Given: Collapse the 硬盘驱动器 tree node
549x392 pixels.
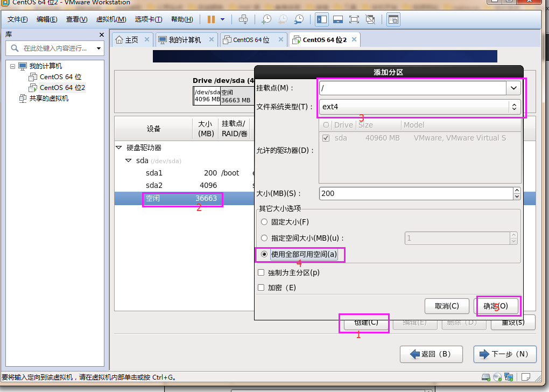Looking at the screenshot, I should coord(118,148).
